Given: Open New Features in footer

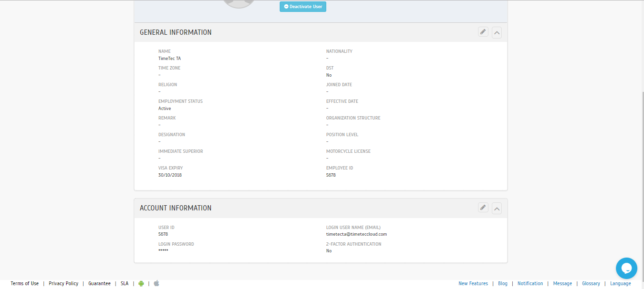Looking at the screenshot, I should coord(473,283).
